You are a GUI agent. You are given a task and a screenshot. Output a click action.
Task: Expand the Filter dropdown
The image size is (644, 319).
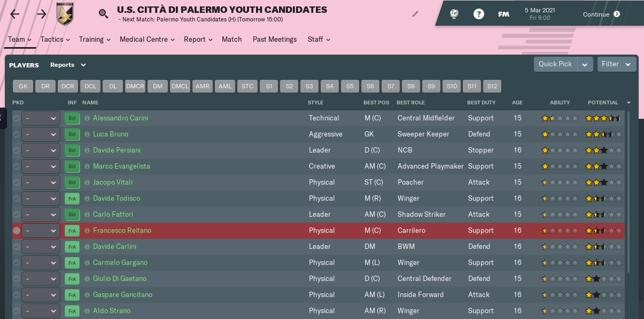tap(617, 64)
